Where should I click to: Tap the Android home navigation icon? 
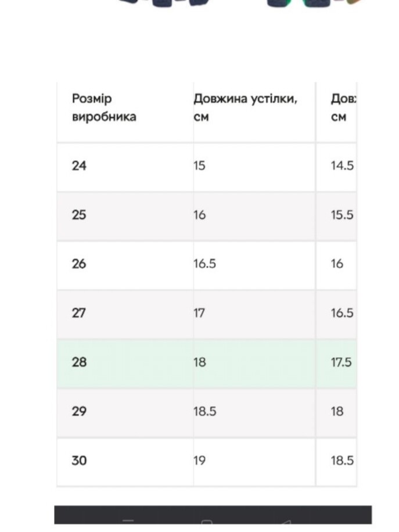207,522
